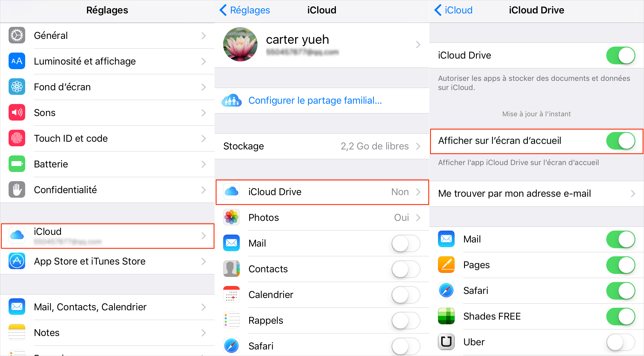
Task: Tap the Safari compass icon in iCloud panel
Action: pyautogui.click(x=231, y=346)
